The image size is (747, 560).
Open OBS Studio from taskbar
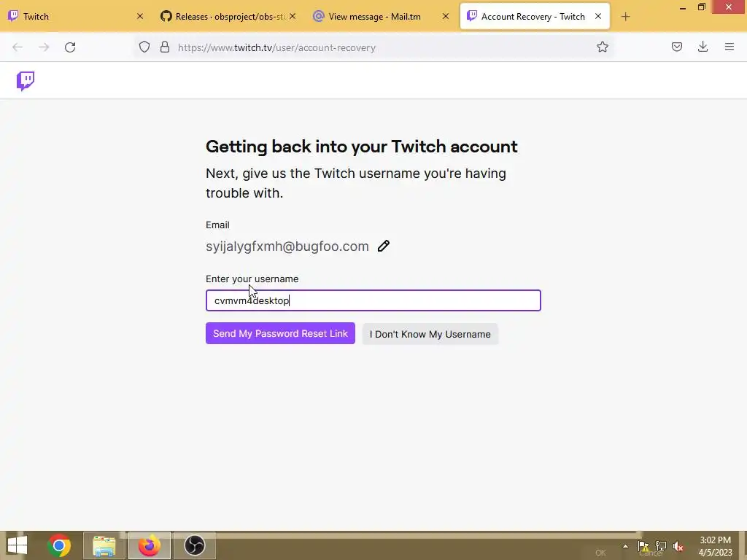tap(194, 545)
